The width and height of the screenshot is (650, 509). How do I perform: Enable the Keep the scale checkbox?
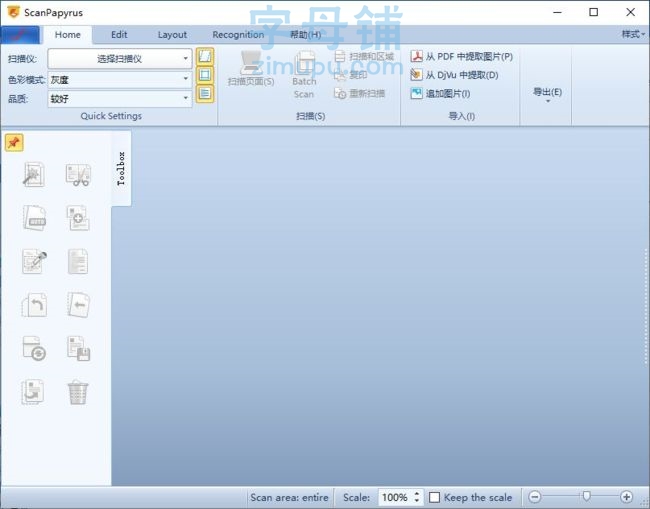434,497
